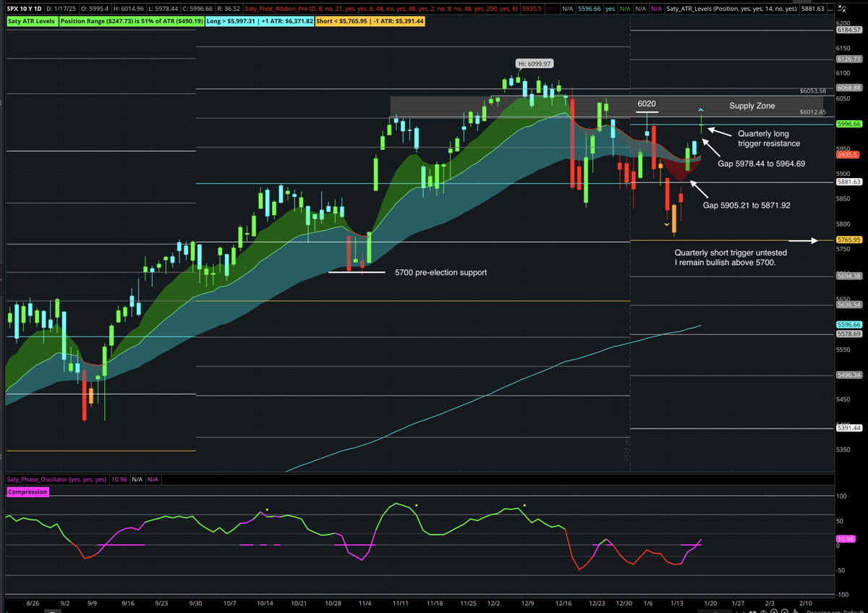Select the drawing-figure icon beside Drawing set Default
The height and width of the screenshot is (613, 868).
tap(795, 610)
